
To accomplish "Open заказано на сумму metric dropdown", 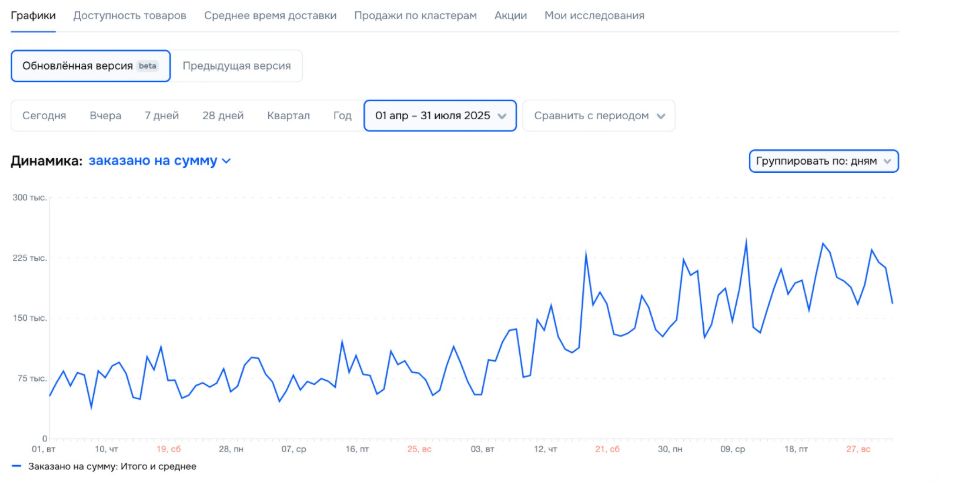I will click(159, 161).
